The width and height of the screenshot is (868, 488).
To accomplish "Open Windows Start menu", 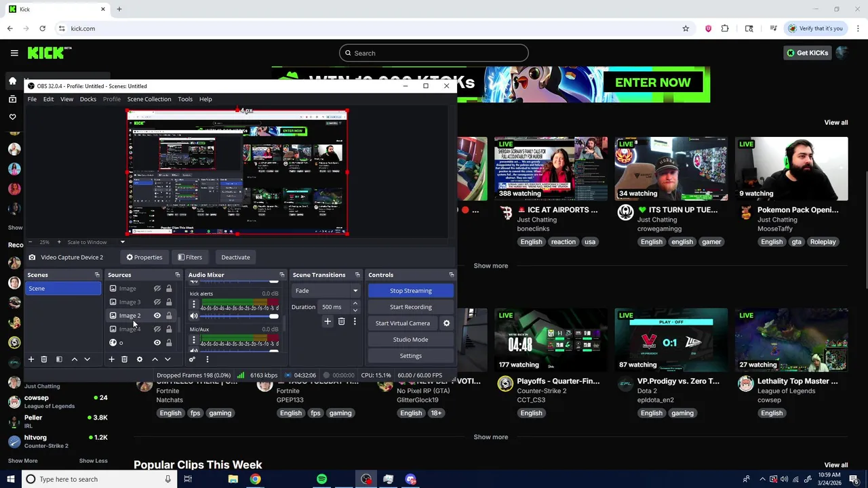I will [10, 479].
